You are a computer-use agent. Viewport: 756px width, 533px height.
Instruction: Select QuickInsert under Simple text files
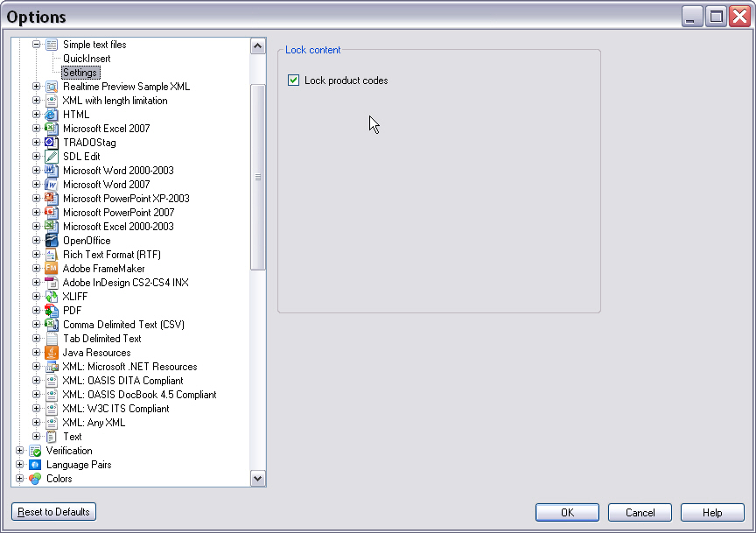[87, 59]
